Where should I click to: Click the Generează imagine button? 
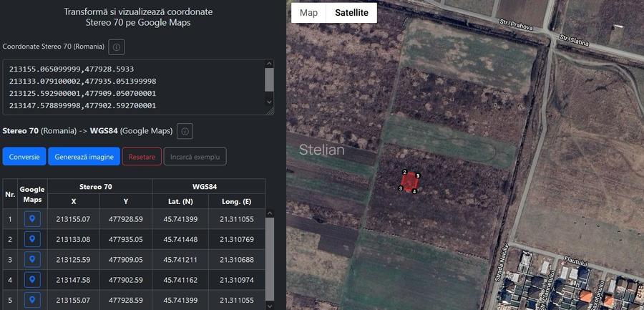click(84, 156)
